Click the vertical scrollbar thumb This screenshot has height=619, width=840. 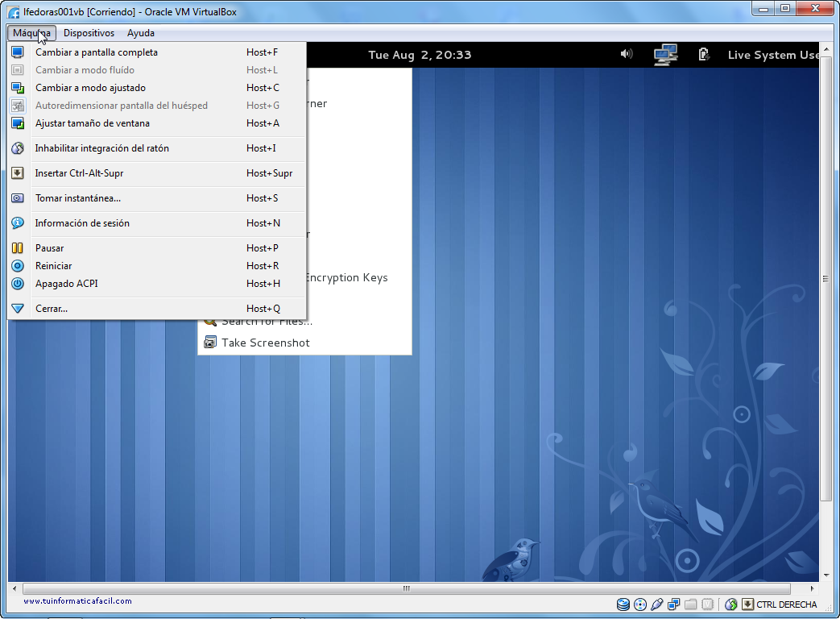pyautogui.click(x=826, y=279)
